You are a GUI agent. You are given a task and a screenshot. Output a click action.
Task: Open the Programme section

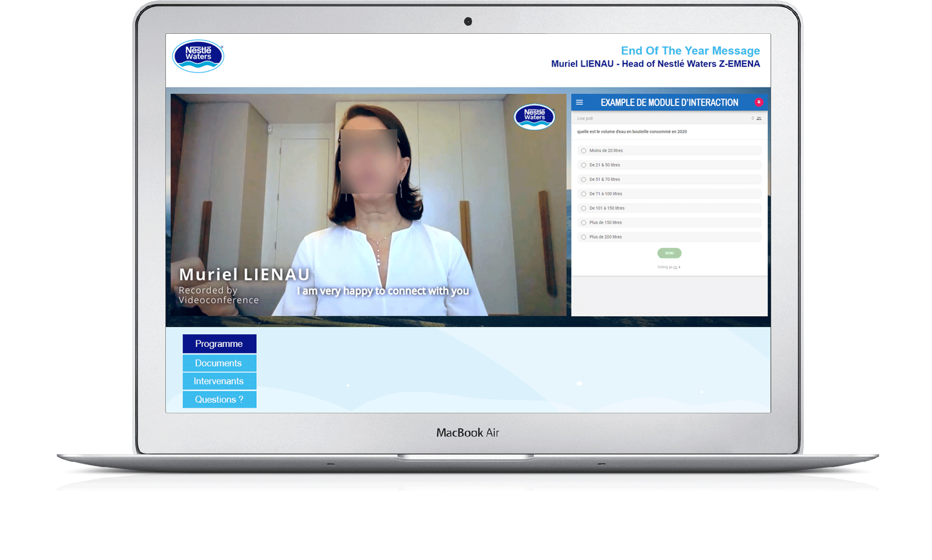tap(219, 343)
